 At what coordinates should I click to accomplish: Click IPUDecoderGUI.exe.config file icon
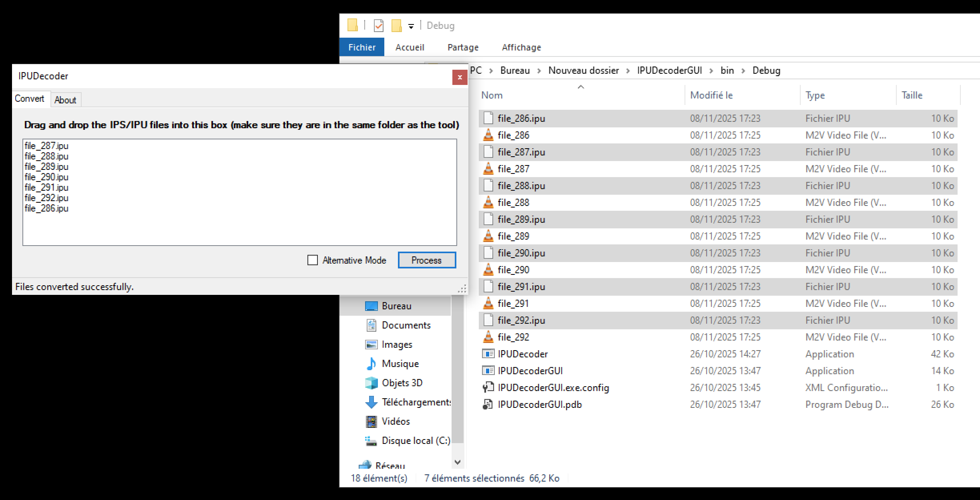click(x=488, y=387)
